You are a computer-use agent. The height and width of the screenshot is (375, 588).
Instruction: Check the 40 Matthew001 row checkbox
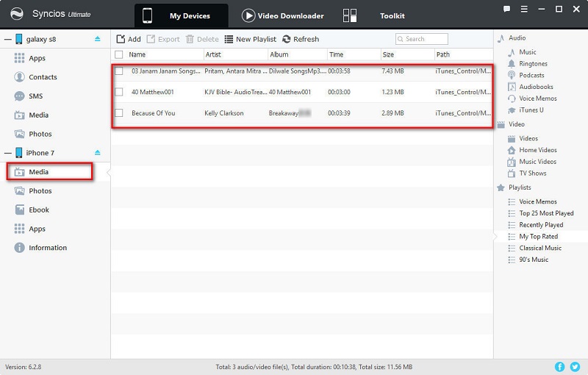point(119,92)
